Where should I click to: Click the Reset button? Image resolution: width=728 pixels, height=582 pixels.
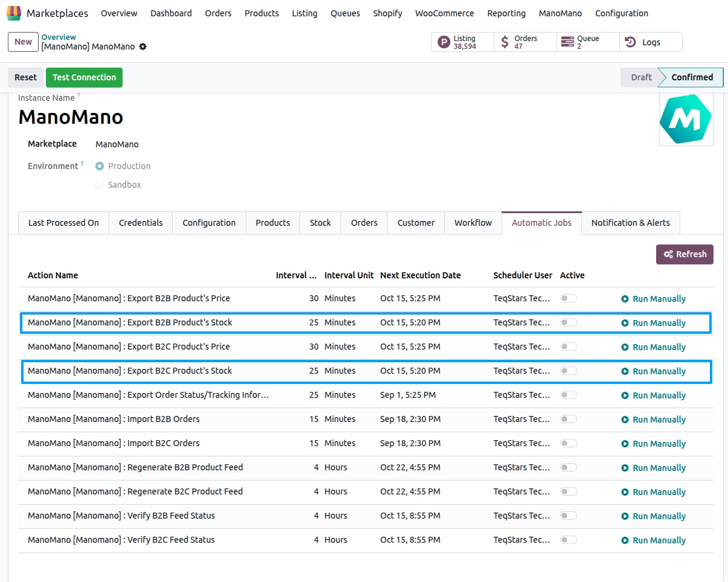(26, 77)
